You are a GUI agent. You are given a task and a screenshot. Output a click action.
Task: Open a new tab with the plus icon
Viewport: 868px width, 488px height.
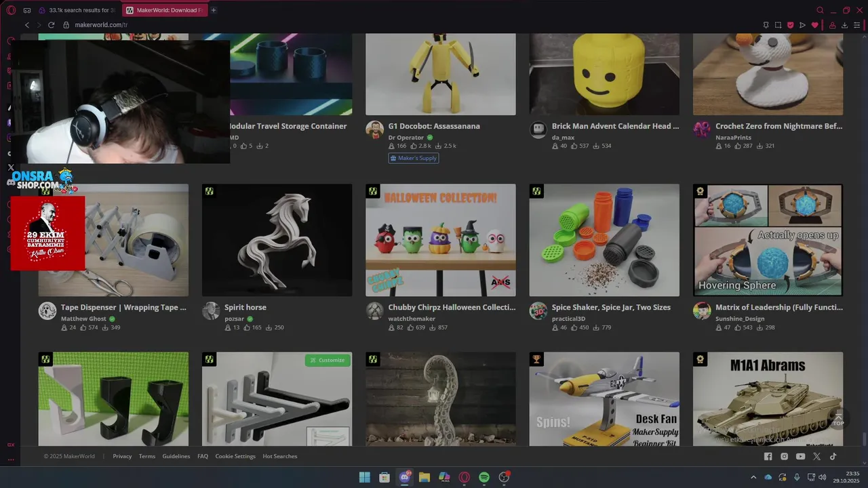[214, 10]
